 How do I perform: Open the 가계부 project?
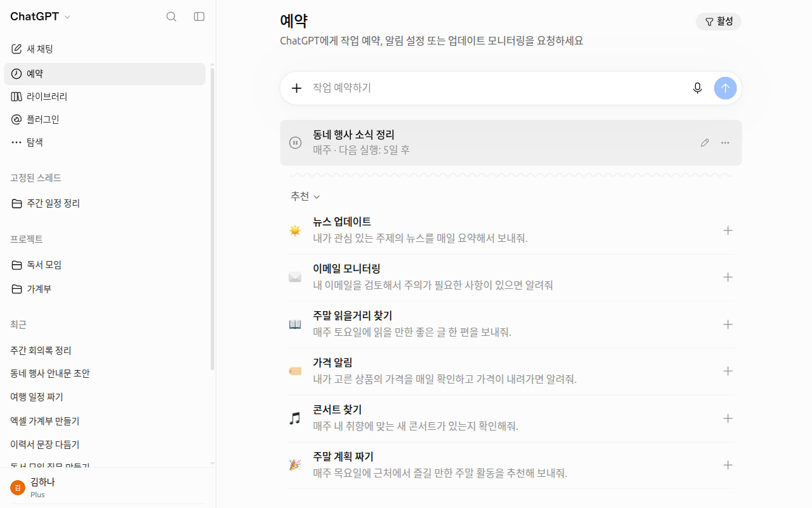pos(105,289)
